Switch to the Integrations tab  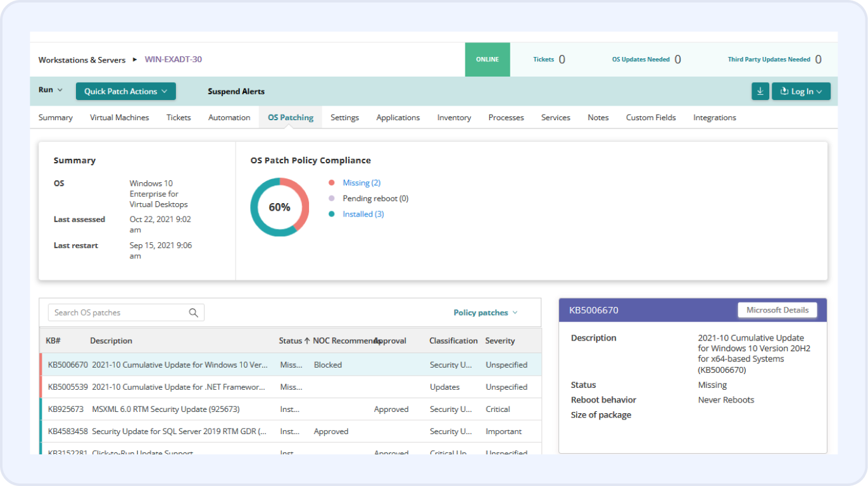tap(715, 118)
